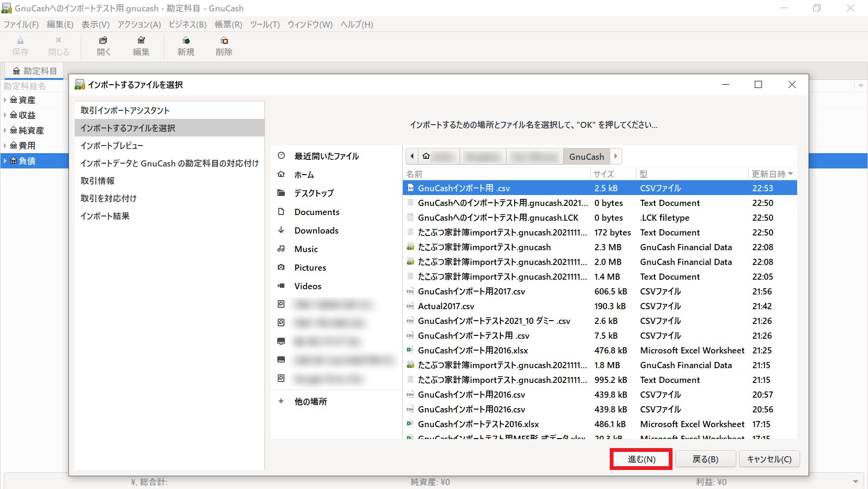Select file GnuCashインポート用2016.xlsx

pyautogui.click(x=600, y=350)
